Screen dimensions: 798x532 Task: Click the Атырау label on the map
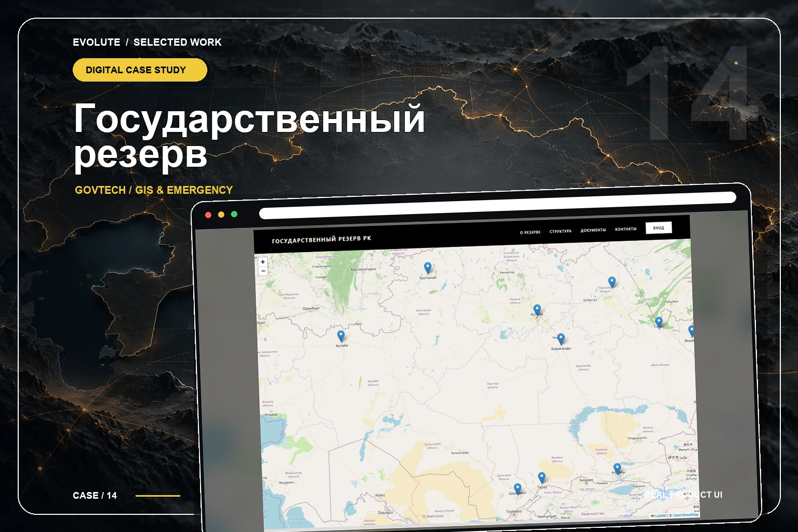271,415
